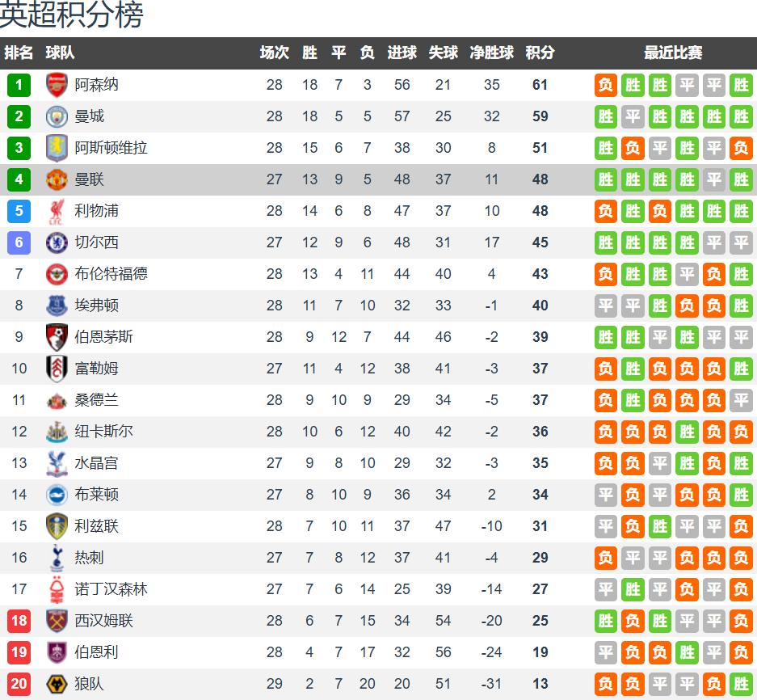
Task: Click the Arsenal club crest icon
Action: pyautogui.click(x=57, y=85)
